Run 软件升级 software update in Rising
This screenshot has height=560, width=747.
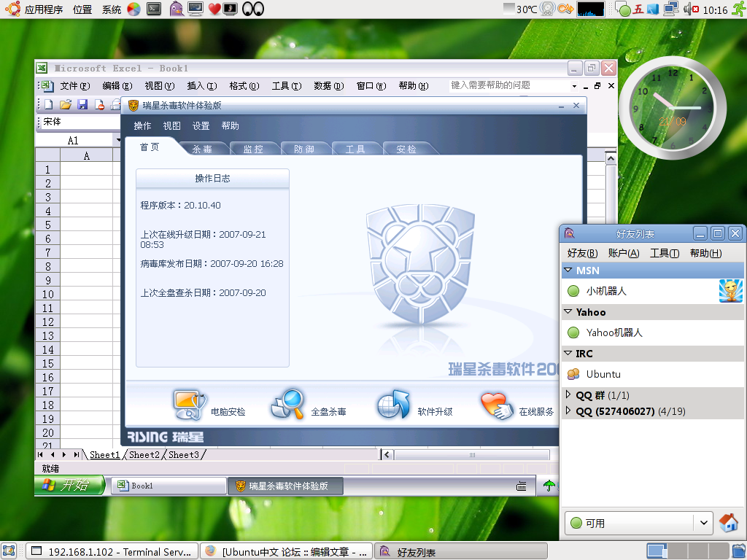pos(414,406)
